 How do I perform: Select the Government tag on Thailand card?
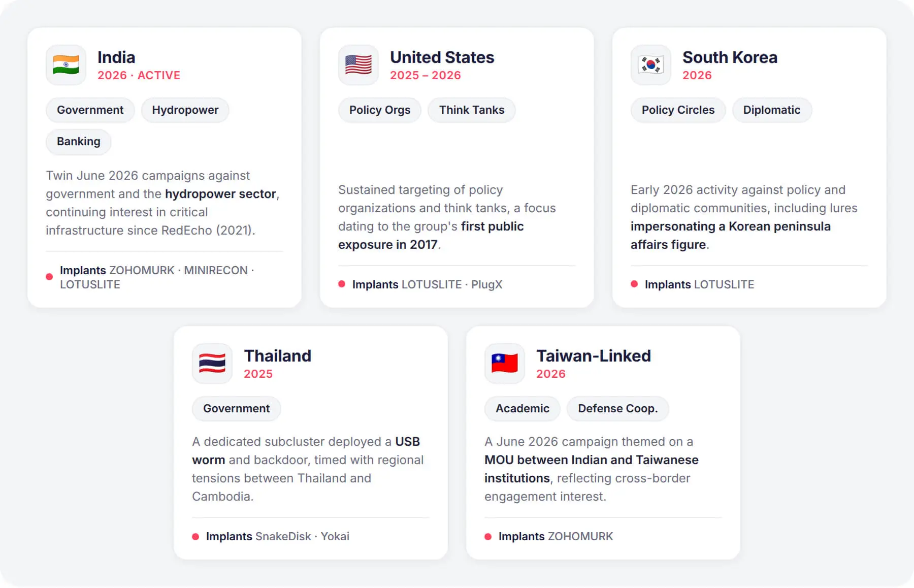pos(237,409)
